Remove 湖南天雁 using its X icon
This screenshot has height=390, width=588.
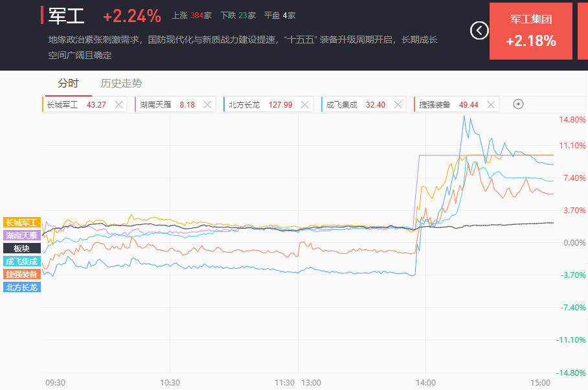coord(207,104)
